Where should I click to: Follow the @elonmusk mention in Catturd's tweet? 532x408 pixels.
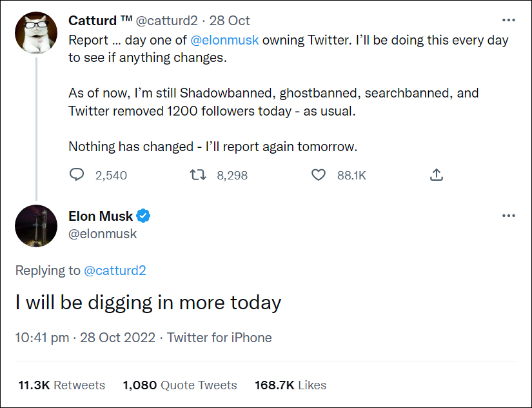[x=224, y=40]
